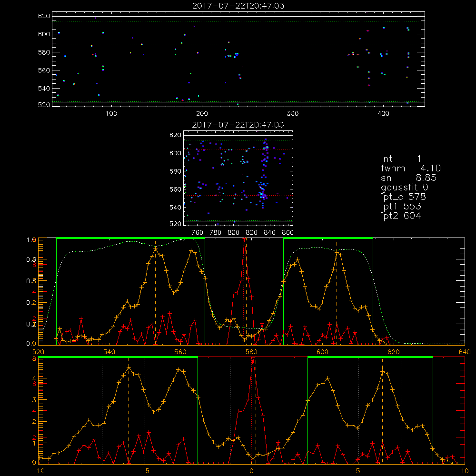Click x-axis label −5 on bottom plot
Image resolution: width=476 pixels, height=476 pixels.
pyautogui.click(x=145, y=471)
